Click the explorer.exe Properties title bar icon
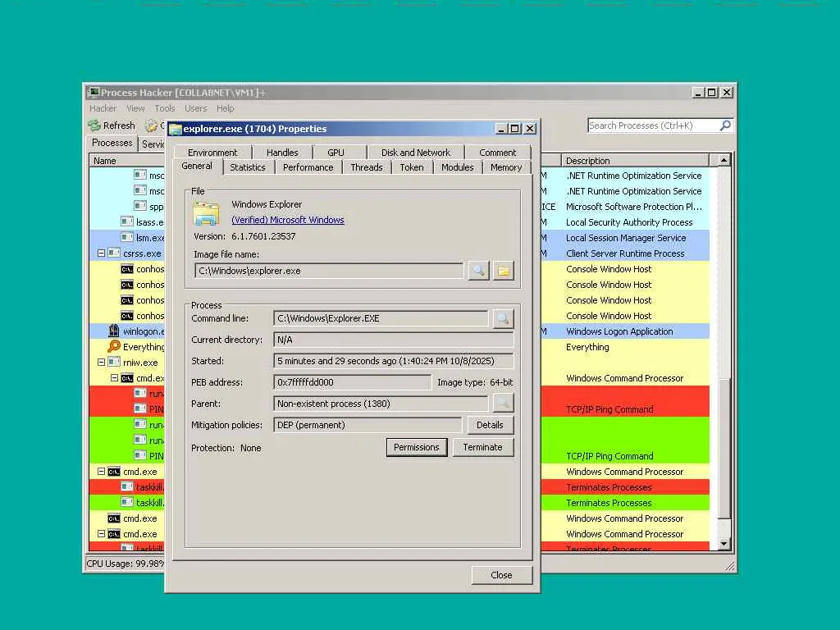The width and height of the screenshot is (840, 630). 176,129
